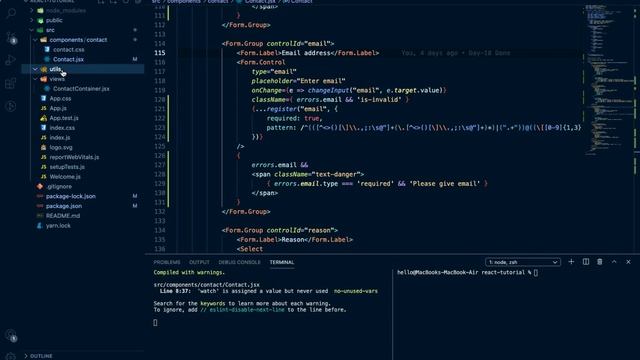Open the Search view in activity bar
This screenshot has width=640, height=360.
(x=11, y=13)
